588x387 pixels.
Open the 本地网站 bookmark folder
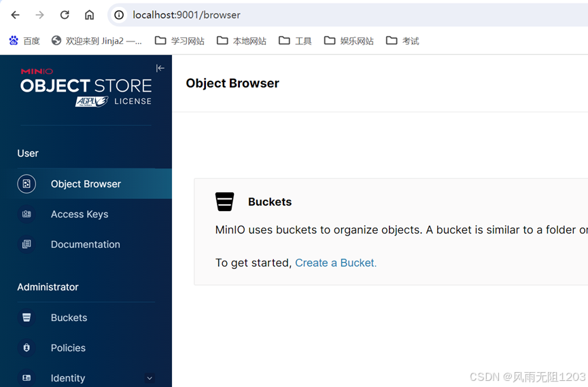241,41
